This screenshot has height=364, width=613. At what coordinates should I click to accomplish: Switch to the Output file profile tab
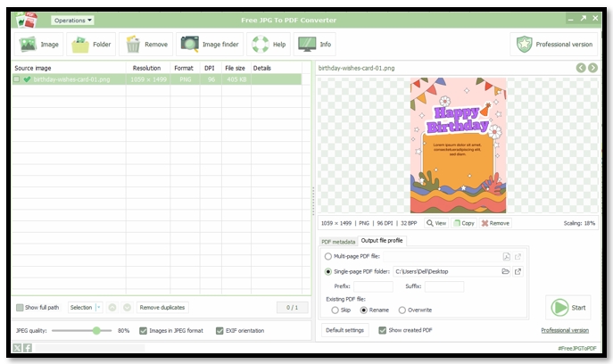(x=382, y=241)
